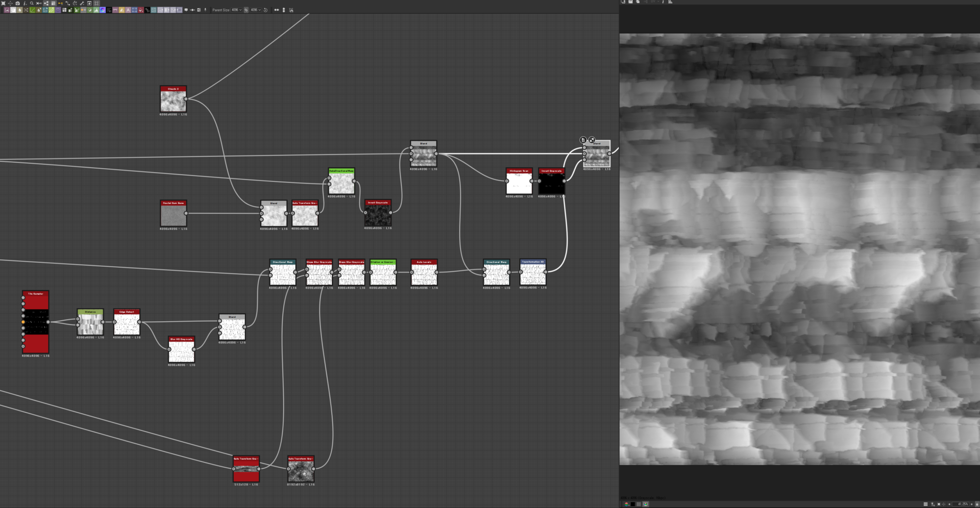Image resolution: width=980 pixels, height=508 pixels.
Task: Click the wrench tools icon in graph toolbar
Action: point(82,3)
